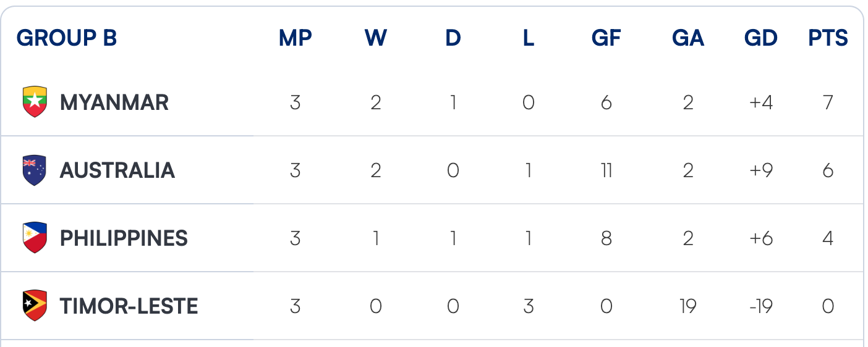Click the GD column header
The image size is (868, 347).
760,38
